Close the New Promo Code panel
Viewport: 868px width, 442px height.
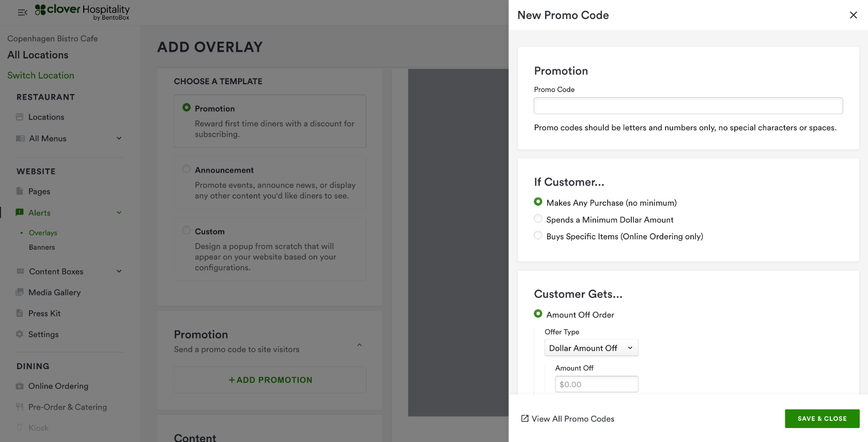[x=853, y=15]
